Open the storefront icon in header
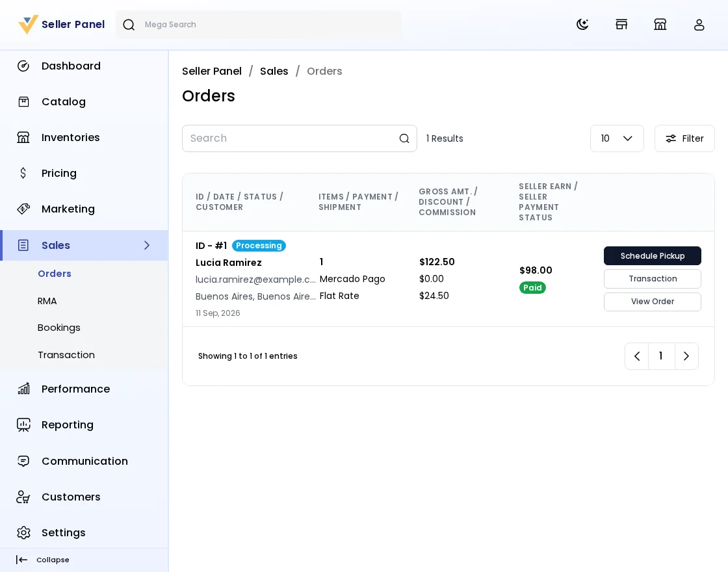The image size is (728, 572). [x=621, y=24]
